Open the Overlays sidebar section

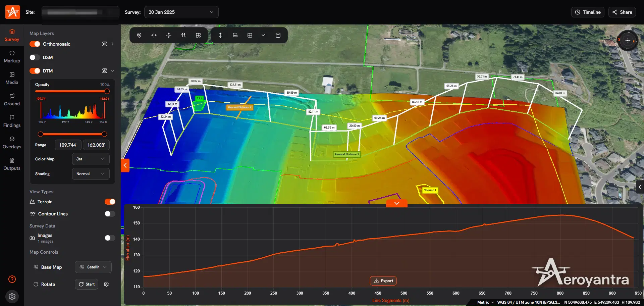(x=12, y=143)
